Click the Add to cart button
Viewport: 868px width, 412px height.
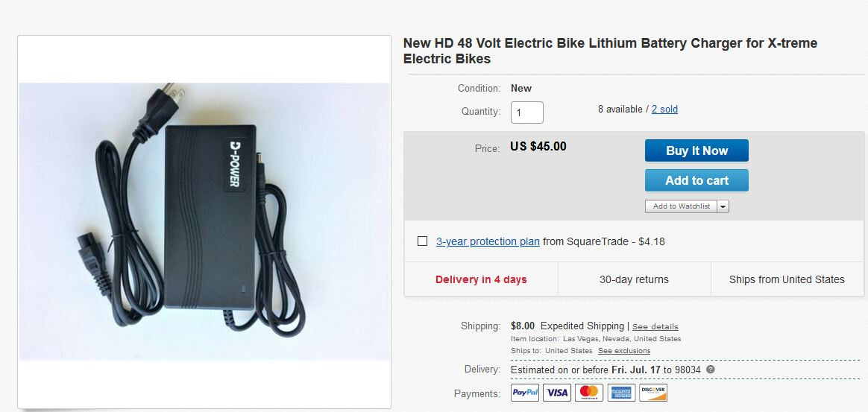pos(696,180)
